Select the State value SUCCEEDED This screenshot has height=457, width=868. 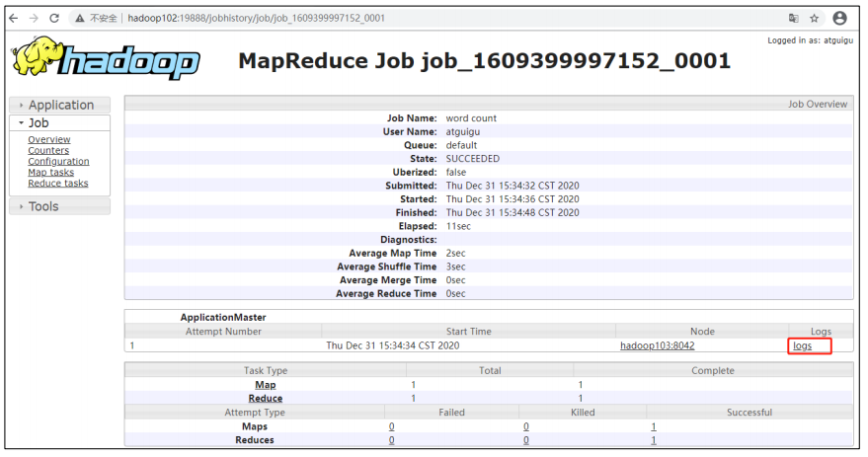click(x=473, y=159)
